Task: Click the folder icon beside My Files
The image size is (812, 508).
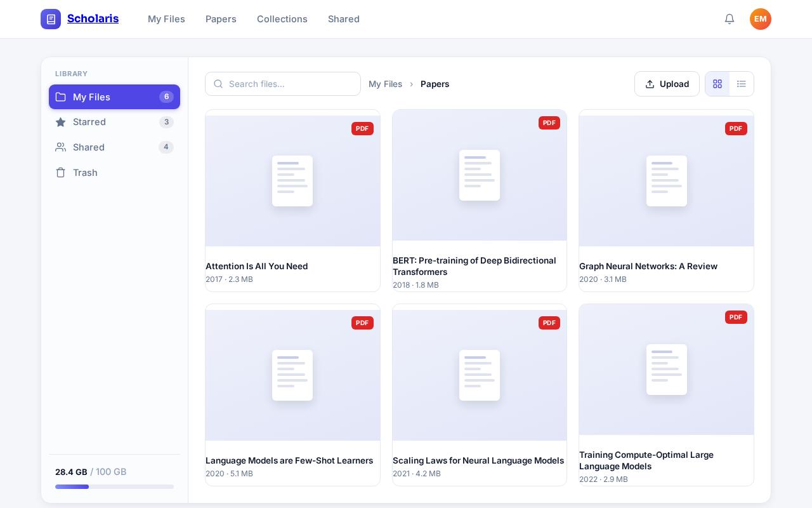Action: pyautogui.click(x=60, y=97)
